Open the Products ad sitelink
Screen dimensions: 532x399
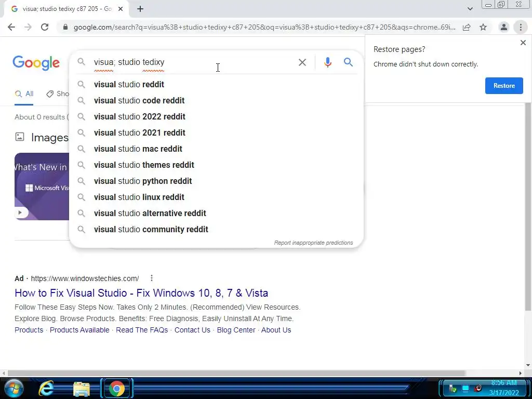[29, 330]
